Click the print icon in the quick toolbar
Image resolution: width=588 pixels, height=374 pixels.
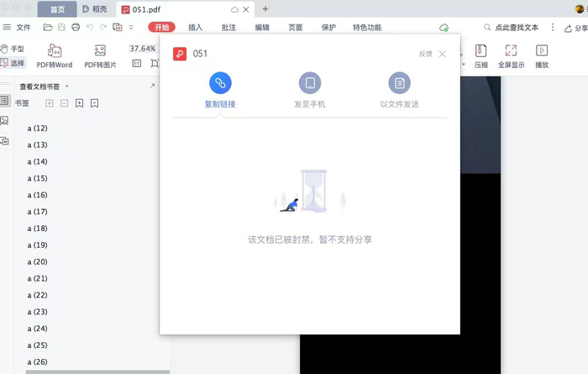(x=76, y=27)
